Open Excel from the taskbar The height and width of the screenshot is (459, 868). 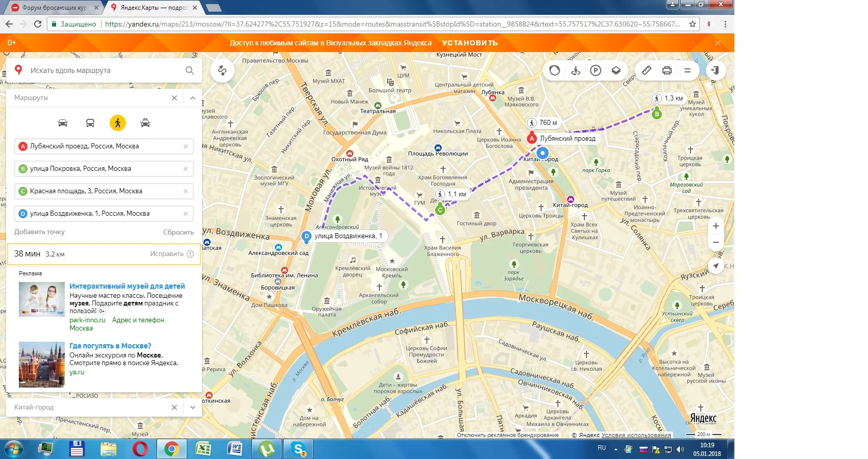click(x=203, y=449)
